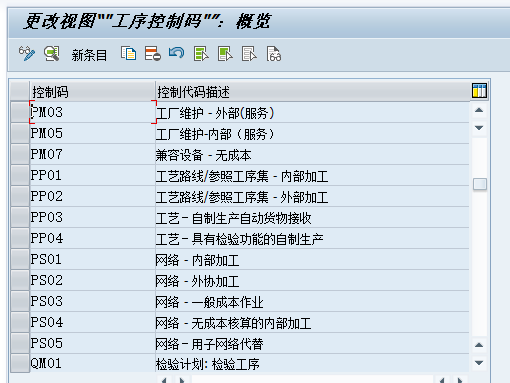
Task: Select row for control key QM01
Action: [x=20, y=363]
